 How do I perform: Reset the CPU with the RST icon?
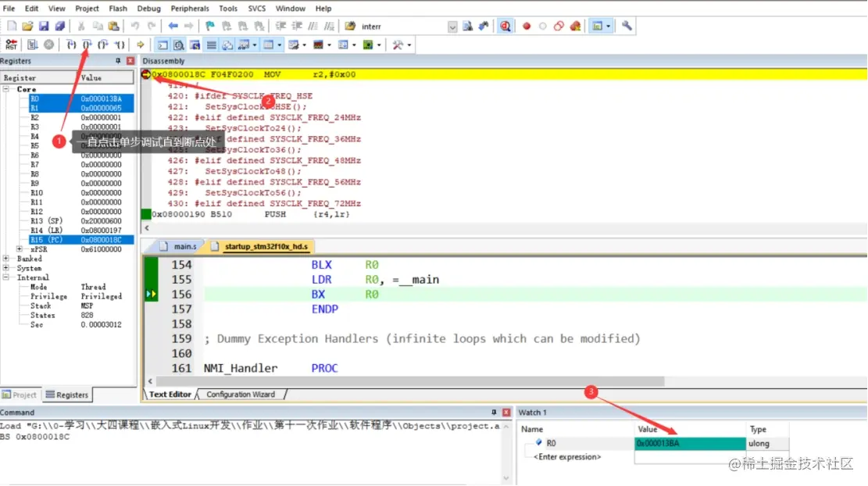pyautogui.click(x=11, y=45)
